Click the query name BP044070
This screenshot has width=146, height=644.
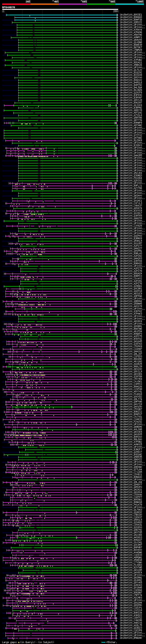[x=9, y=8]
